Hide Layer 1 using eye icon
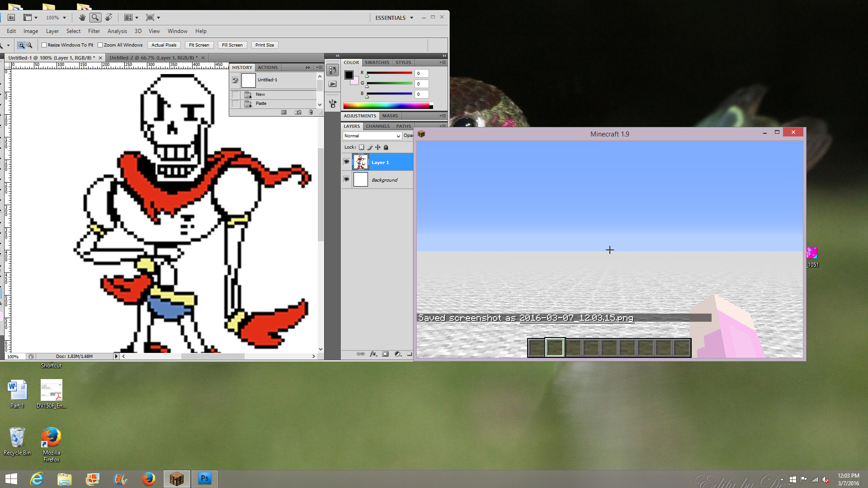The width and height of the screenshot is (868, 488). [346, 162]
